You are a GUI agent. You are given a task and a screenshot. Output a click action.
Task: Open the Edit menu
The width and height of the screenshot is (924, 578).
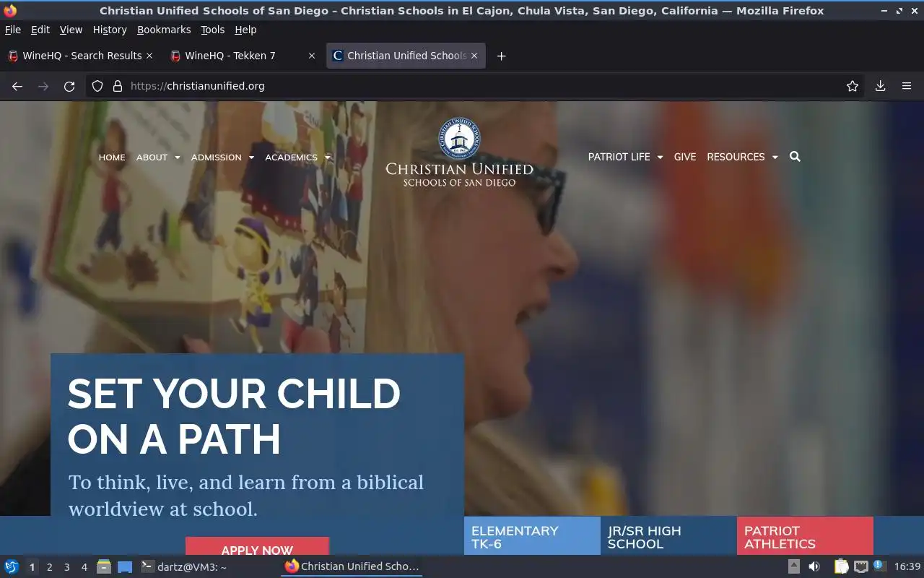[x=40, y=30]
